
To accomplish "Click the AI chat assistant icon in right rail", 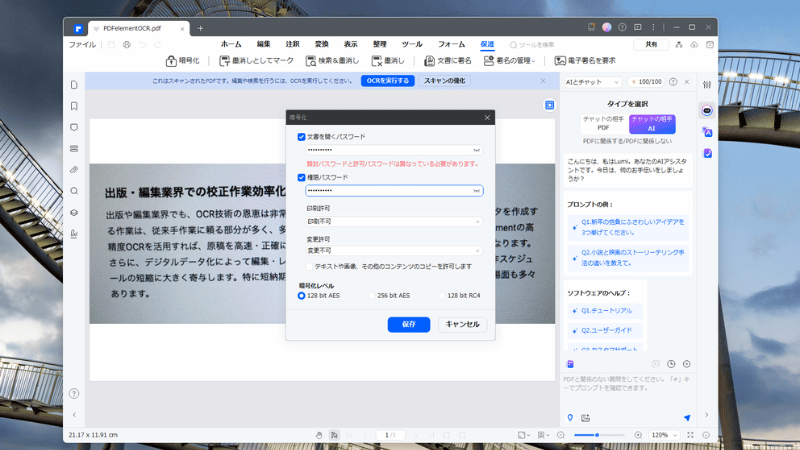I will point(707,111).
